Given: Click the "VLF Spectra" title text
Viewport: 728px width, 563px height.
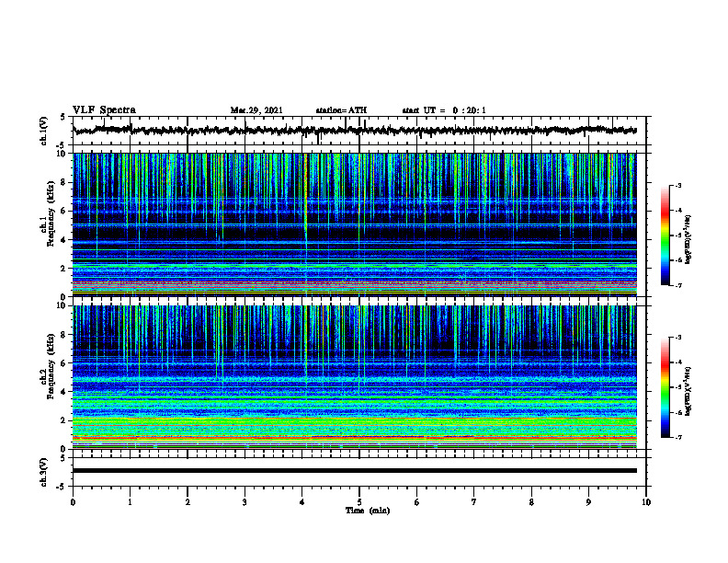Looking at the screenshot, I should point(104,110).
